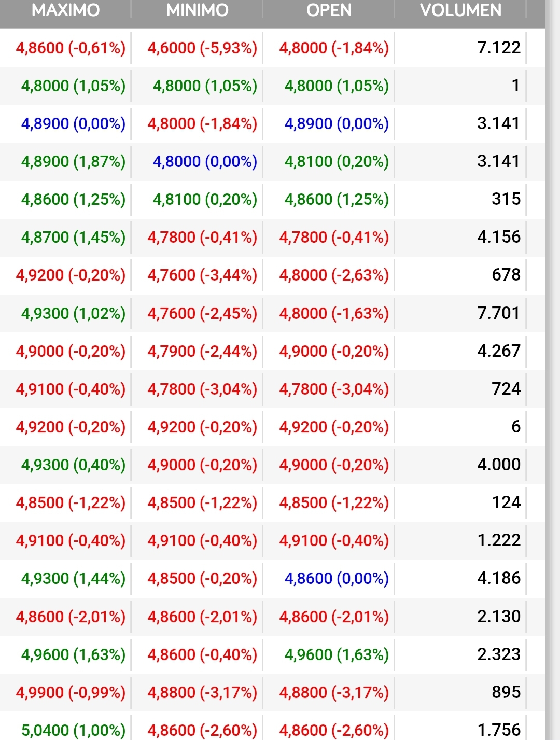This screenshot has width=560, height=740.
Task: Click the VOLUMEN column header
Action: [460, 10]
